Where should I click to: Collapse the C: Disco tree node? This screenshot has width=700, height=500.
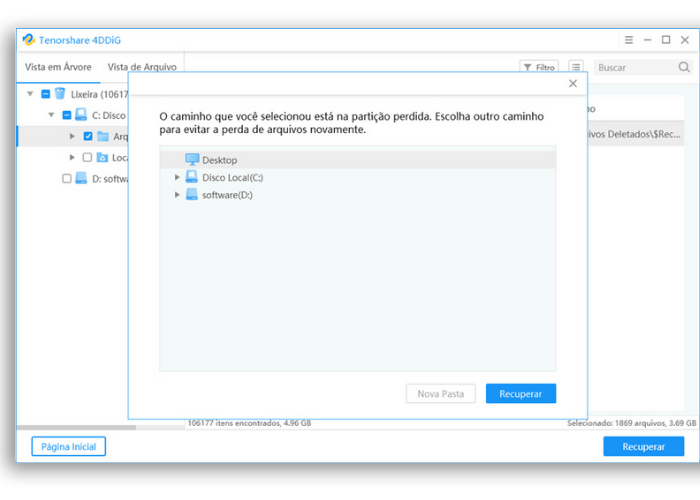click(x=51, y=115)
